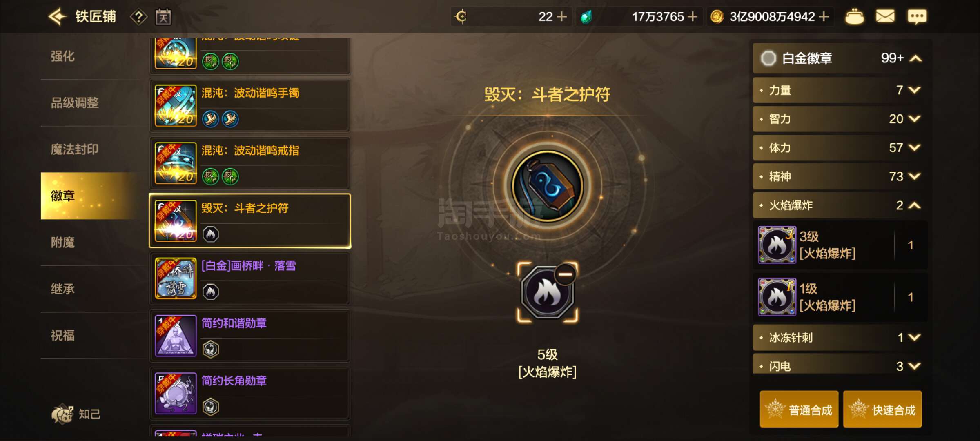980x441 pixels.
Task: Open the calendar icon beside the title
Action: tap(163, 17)
